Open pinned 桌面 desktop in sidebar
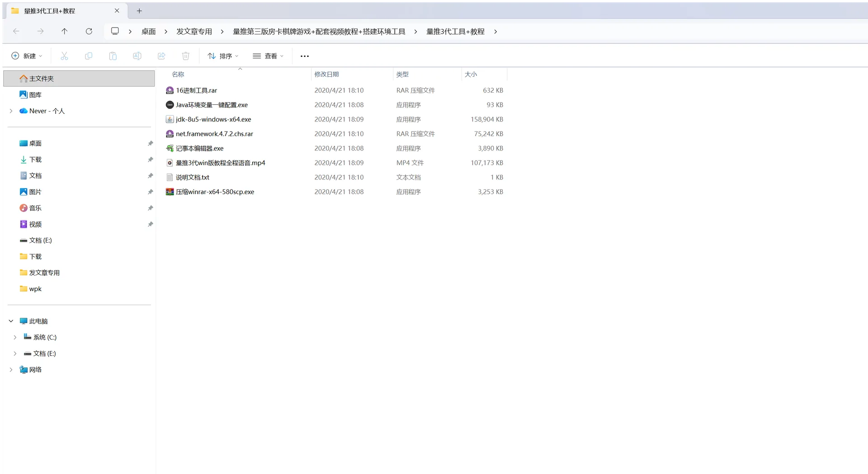 [35, 143]
